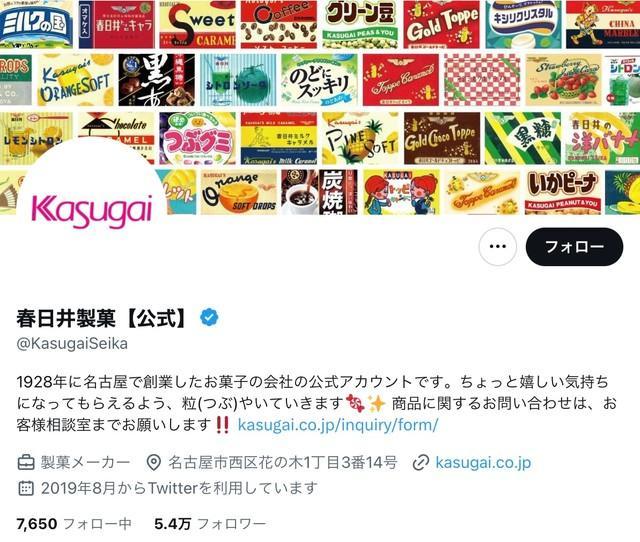Viewport: 640px width, 542px height.
Task: Click the Sweet Caramel package image
Action: coord(197,24)
